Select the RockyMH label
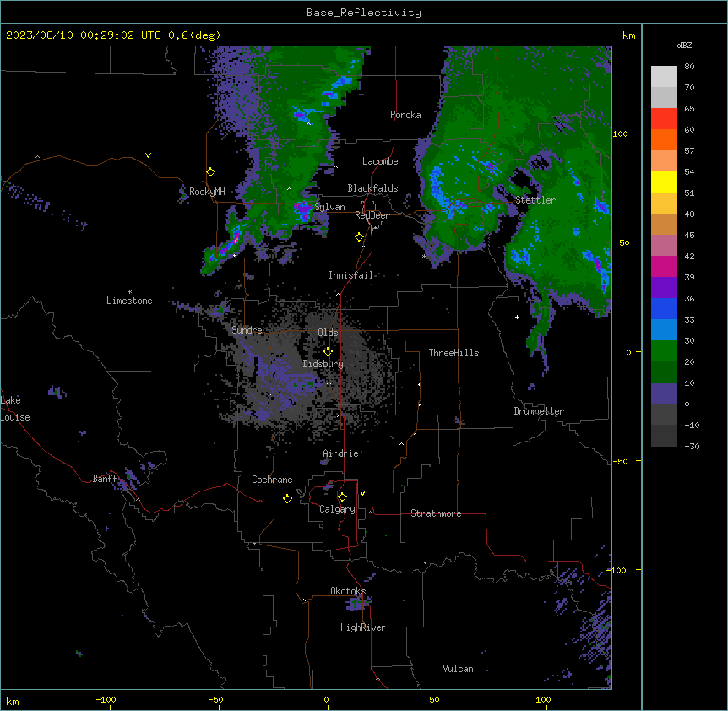 click(207, 191)
